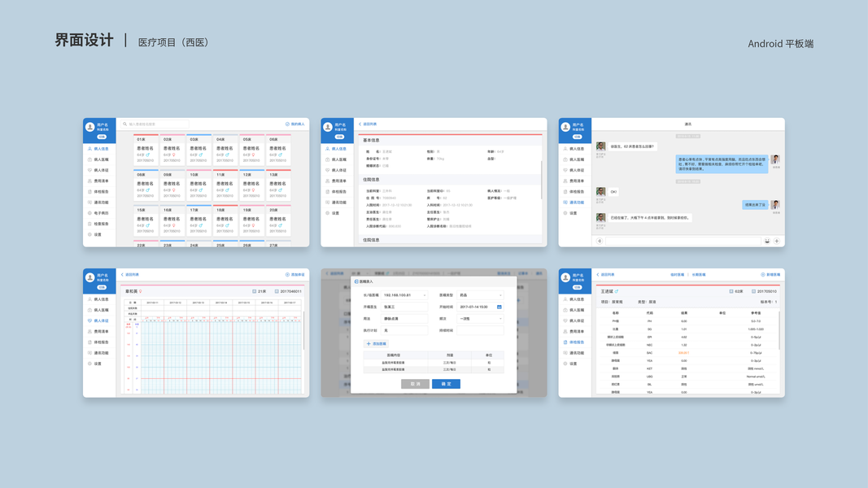The image size is (868, 488).
Task: Open the 11床 patient card
Action: [225, 185]
